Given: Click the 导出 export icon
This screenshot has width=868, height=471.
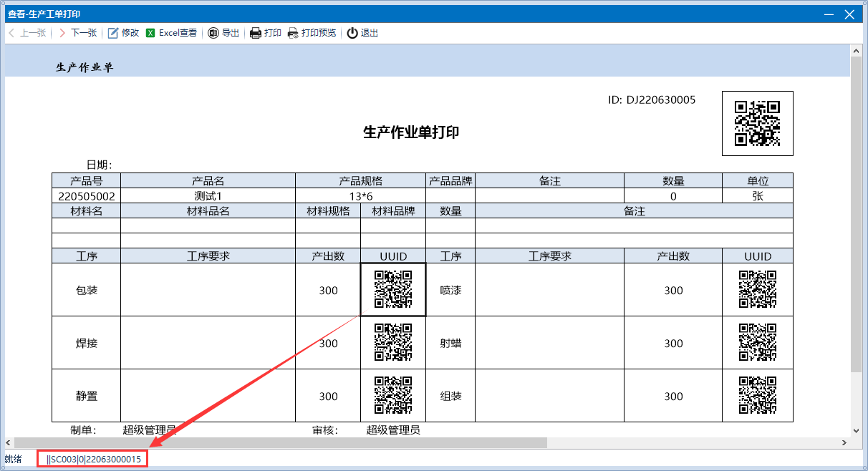Looking at the screenshot, I should (x=213, y=33).
